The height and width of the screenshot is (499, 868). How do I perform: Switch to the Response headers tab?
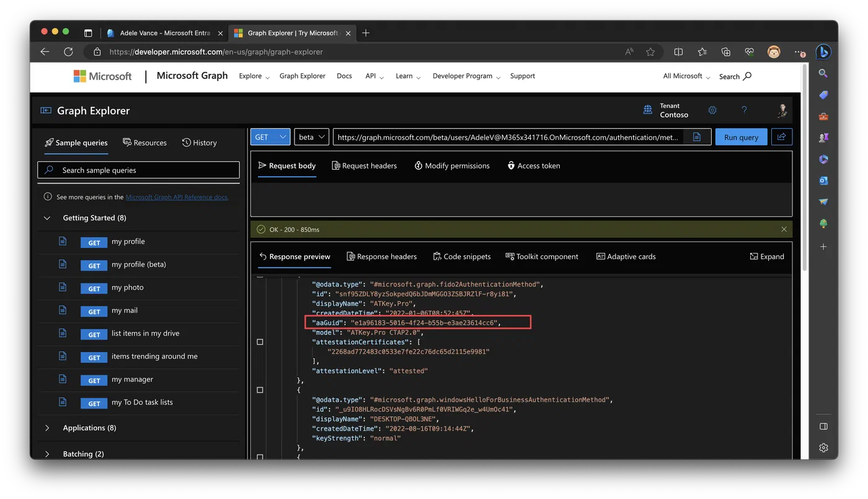click(x=382, y=257)
